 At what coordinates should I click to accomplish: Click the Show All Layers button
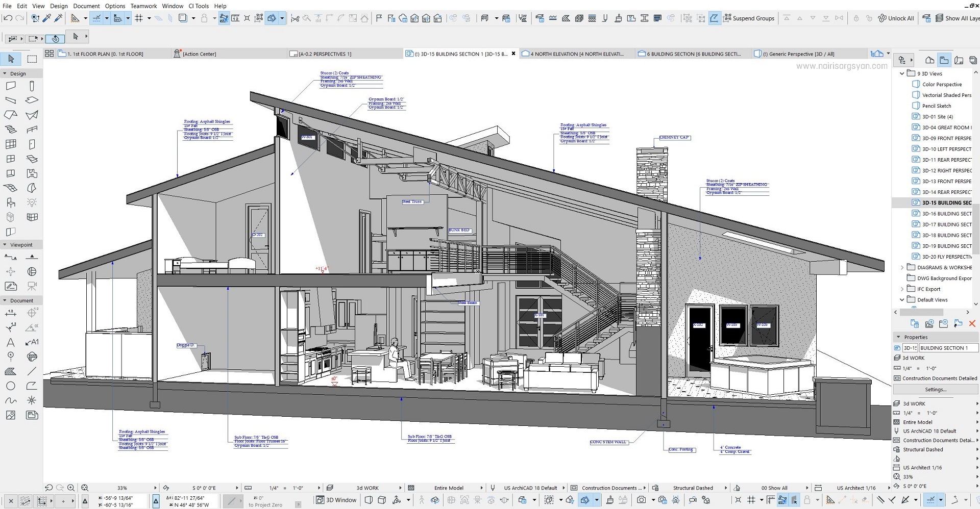click(957, 18)
